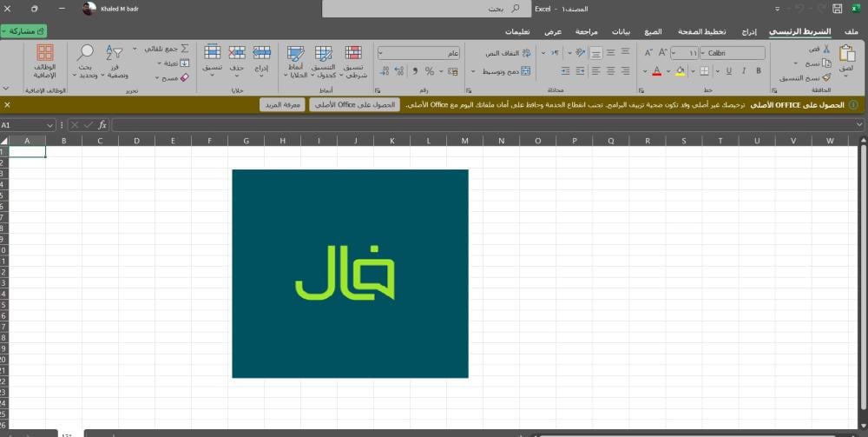Click the Copy (نسخ) icon
Image resolution: width=868 pixels, height=437 pixels.
coord(826,63)
